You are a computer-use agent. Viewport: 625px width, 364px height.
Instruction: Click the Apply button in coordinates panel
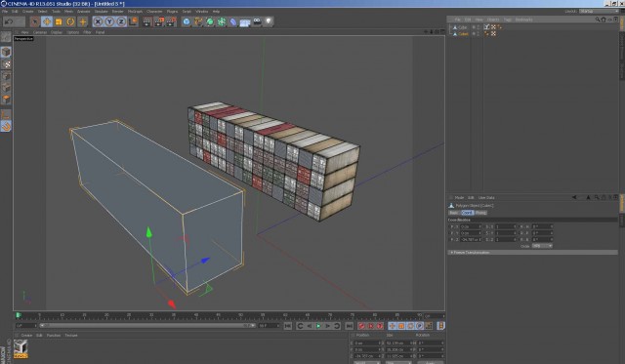coord(430,363)
